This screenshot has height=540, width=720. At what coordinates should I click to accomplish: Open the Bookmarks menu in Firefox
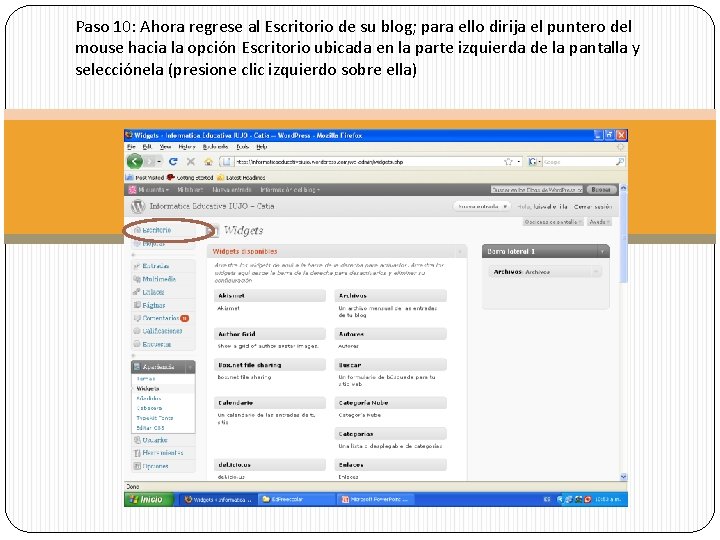(x=215, y=147)
